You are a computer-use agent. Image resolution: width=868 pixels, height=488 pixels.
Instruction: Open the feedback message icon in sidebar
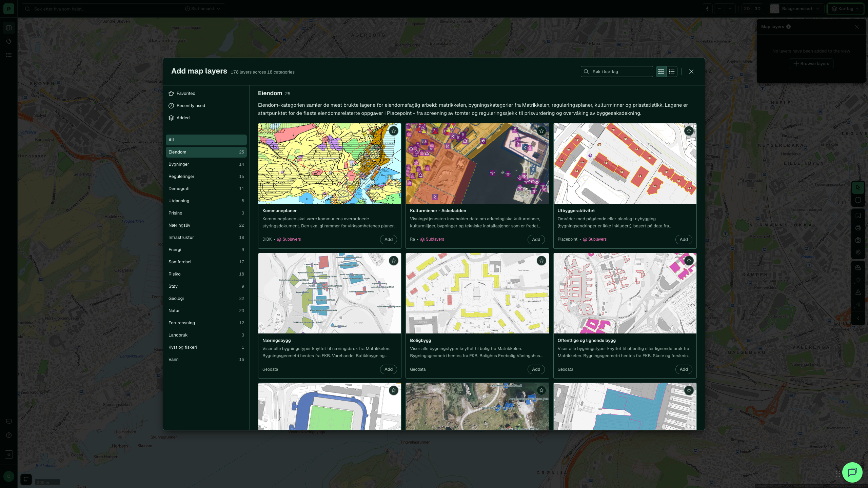(9, 421)
